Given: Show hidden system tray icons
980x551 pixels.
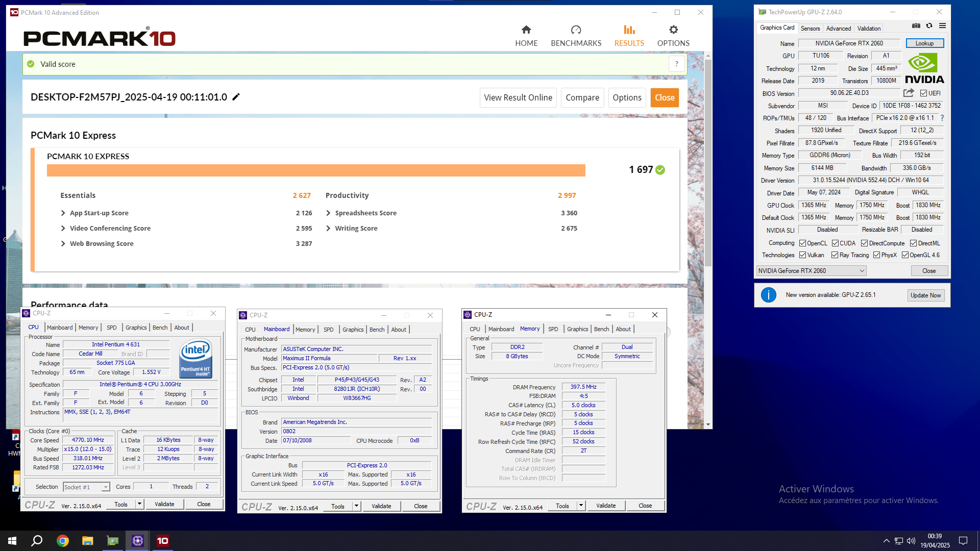Looking at the screenshot, I should click(886, 541).
